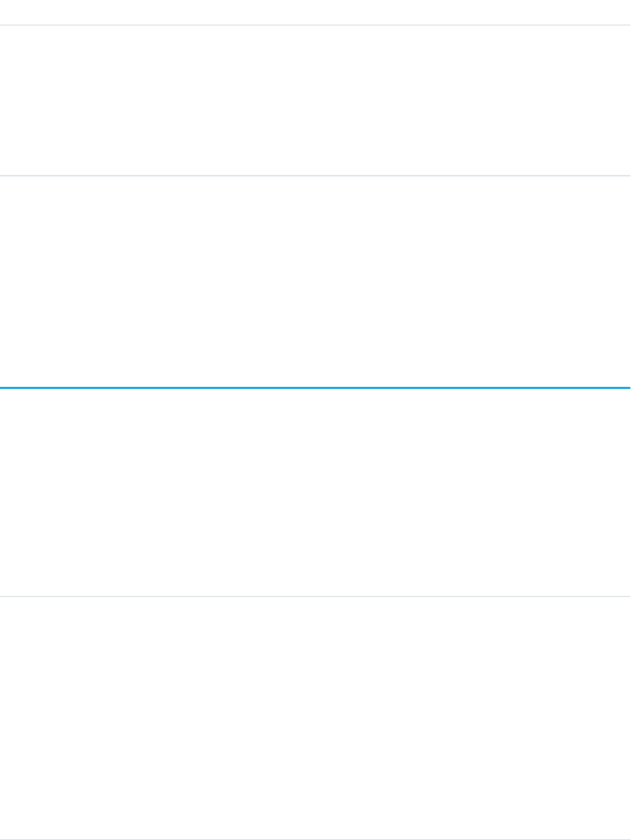Click the gray divider below the blue line
Screen dimensions: 631x840
pos(315,596)
